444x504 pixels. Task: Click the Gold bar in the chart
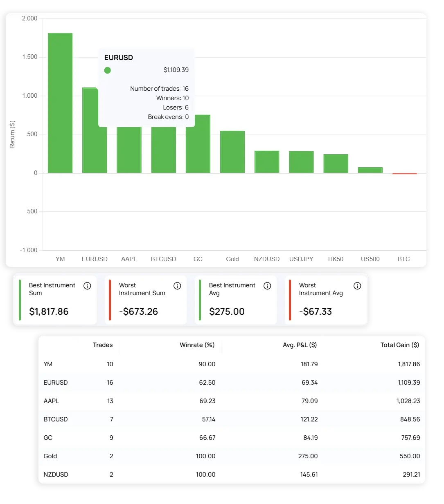(x=232, y=152)
